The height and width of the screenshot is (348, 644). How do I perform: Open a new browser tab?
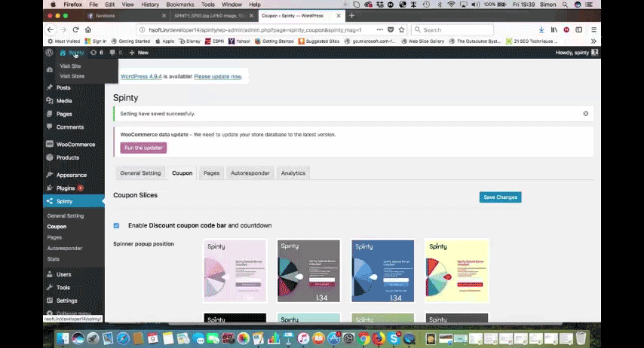tap(351, 16)
